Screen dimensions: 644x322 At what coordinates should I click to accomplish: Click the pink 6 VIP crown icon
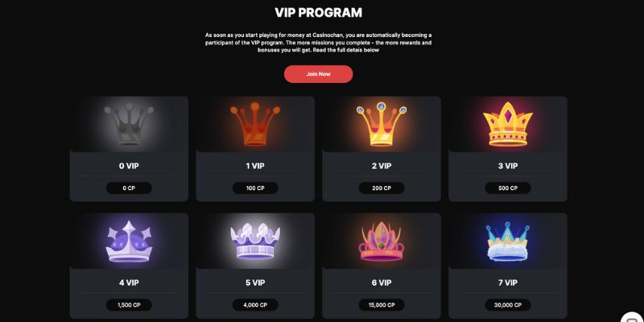pyautogui.click(x=382, y=242)
